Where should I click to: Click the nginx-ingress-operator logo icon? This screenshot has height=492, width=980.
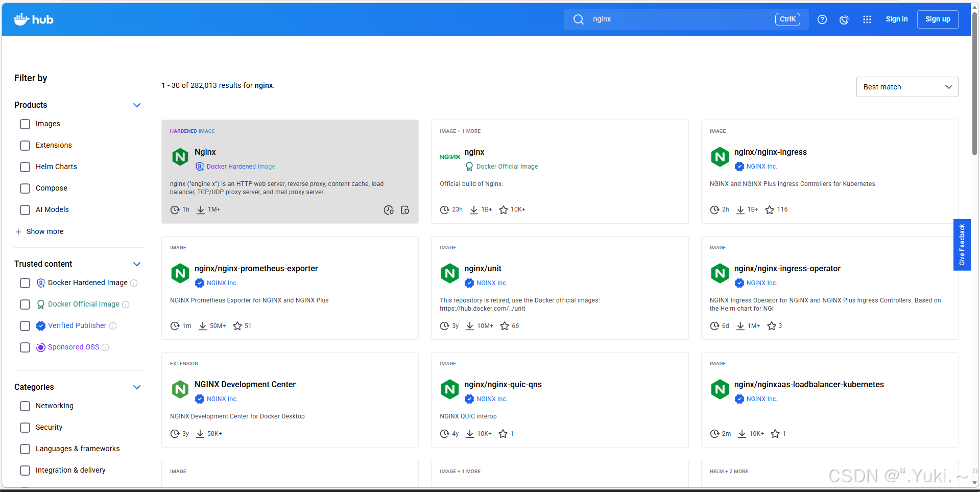pos(720,273)
